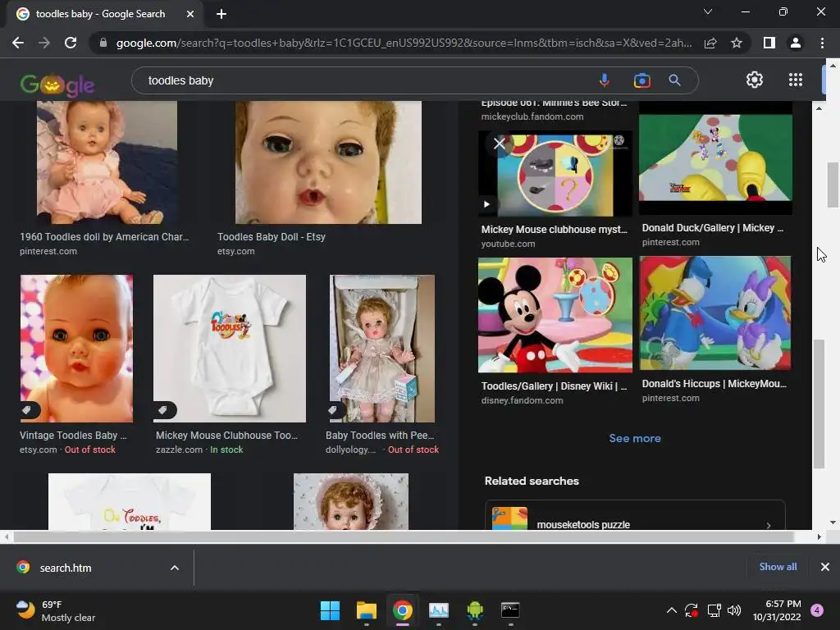The image size is (840, 630).
Task: Open the Google apps grid
Action: 796,80
